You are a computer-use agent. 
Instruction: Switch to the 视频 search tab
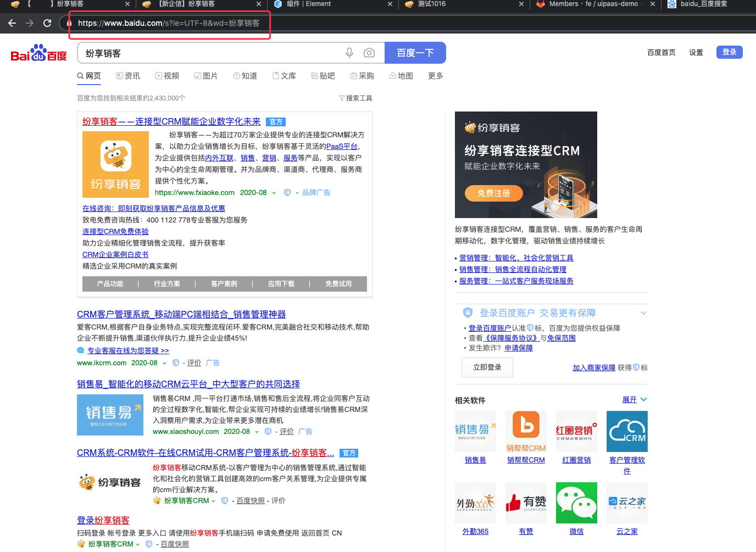click(x=167, y=75)
